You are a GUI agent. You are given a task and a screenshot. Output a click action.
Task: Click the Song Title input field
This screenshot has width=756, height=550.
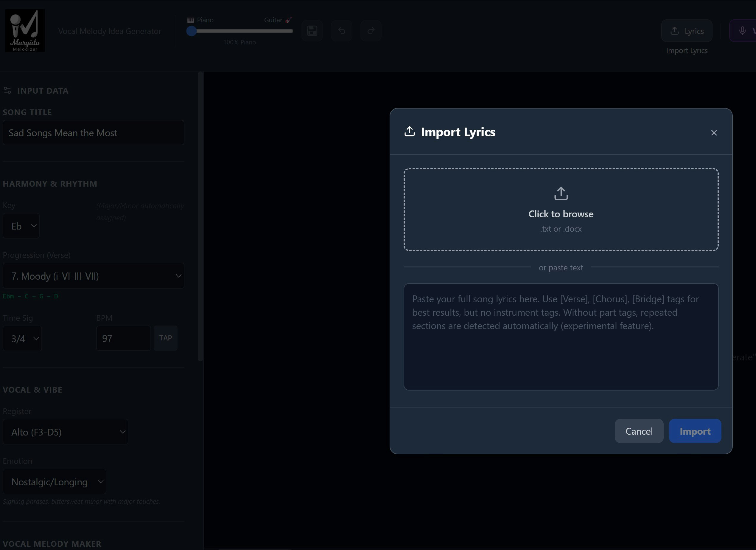tap(93, 133)
